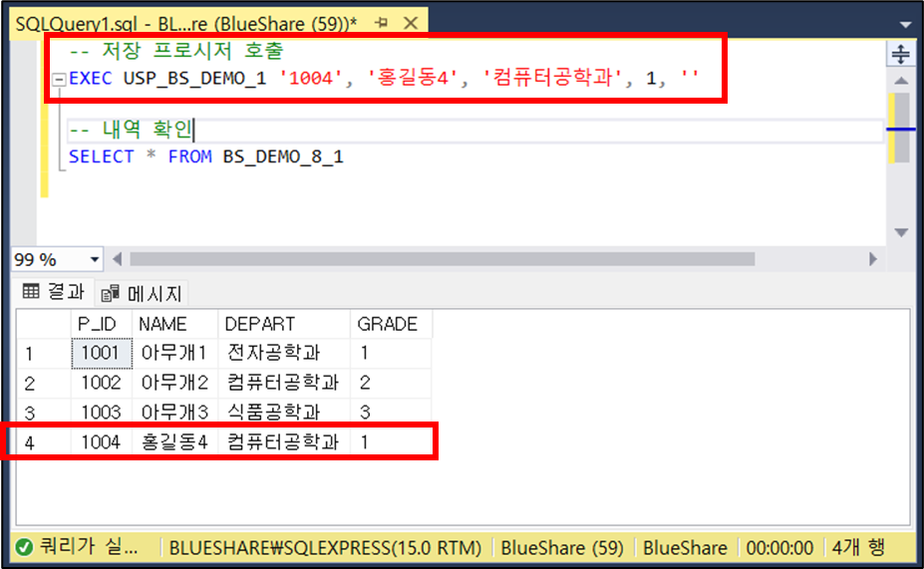
Task: Click grade cell 3 in results
Action: (x=391, y=412)
